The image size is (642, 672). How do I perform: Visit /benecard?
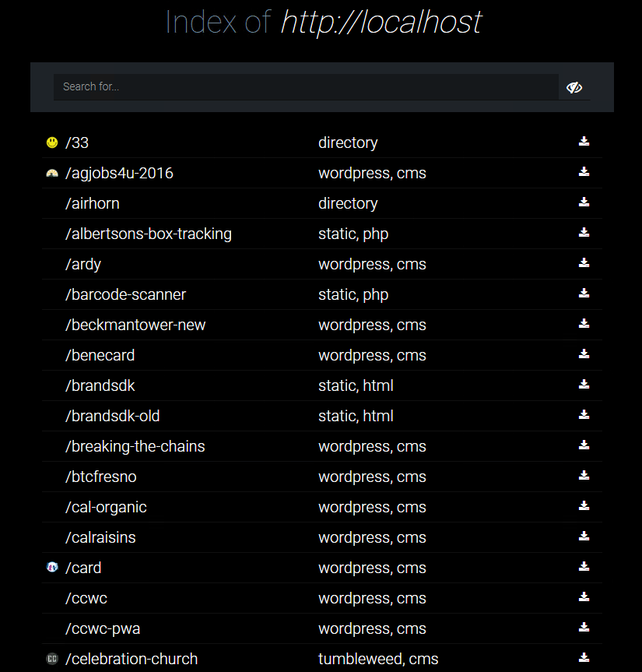100,355
